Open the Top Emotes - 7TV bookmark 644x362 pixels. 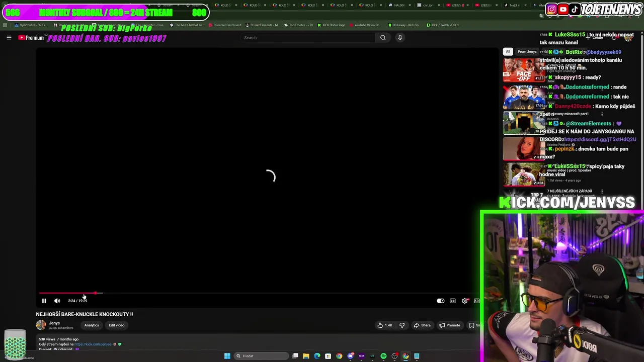click(300, 25)
